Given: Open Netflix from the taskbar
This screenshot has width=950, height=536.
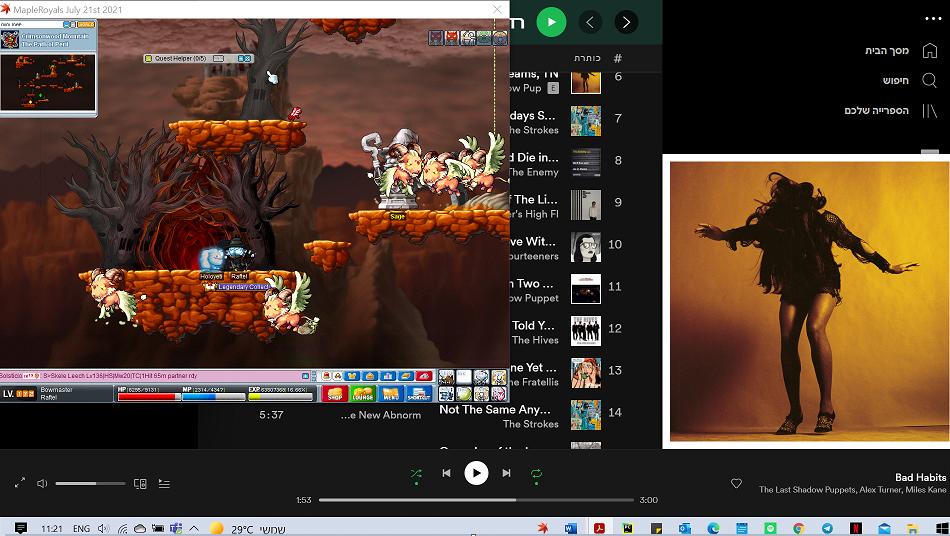Looking at the screenshot, I should coord(855,528).
